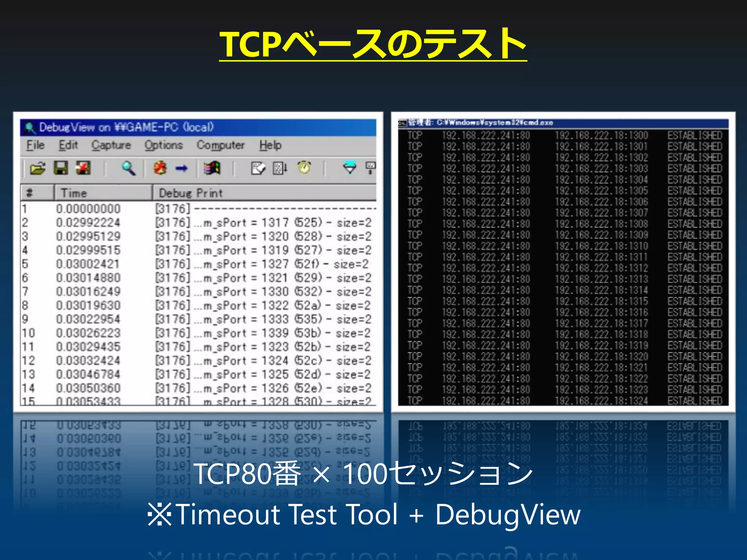Click the floppy disk Save icon
Viewport: 747px width, 560px height.
tap(61, 168)
